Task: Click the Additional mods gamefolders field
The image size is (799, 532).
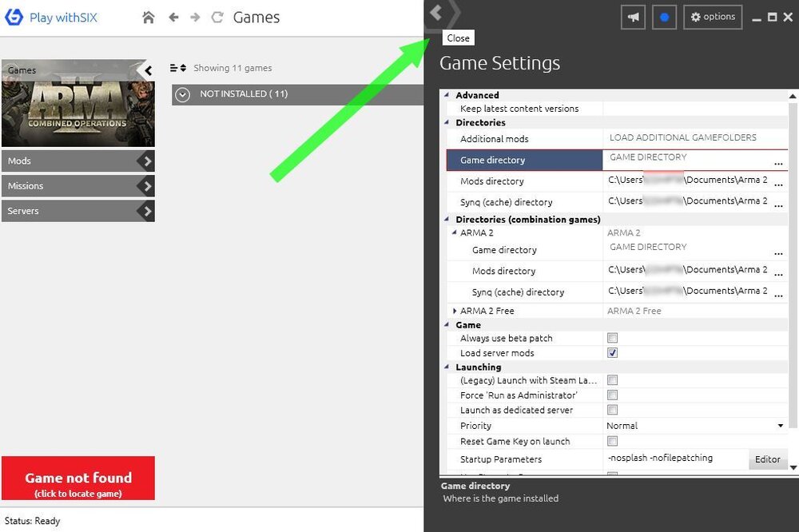Action: coord(695,137)
